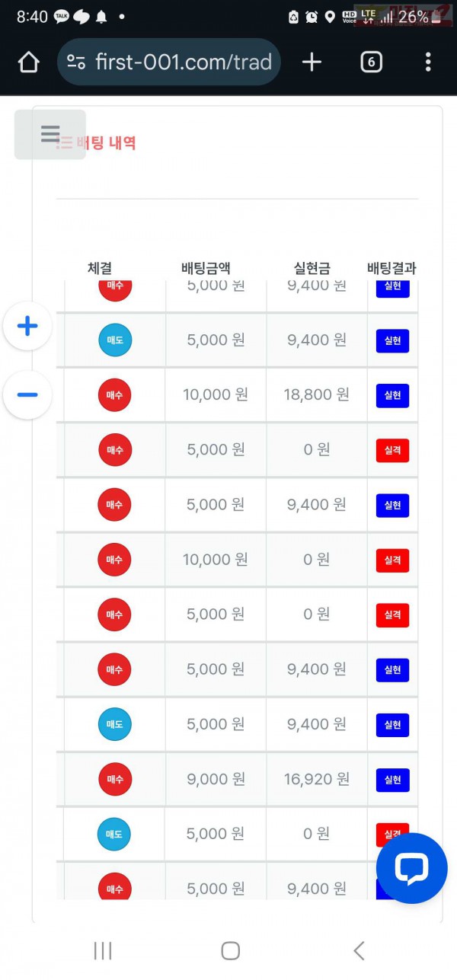Select the 매도 badge in the second row
457x980 pixels.
[114, 340]
